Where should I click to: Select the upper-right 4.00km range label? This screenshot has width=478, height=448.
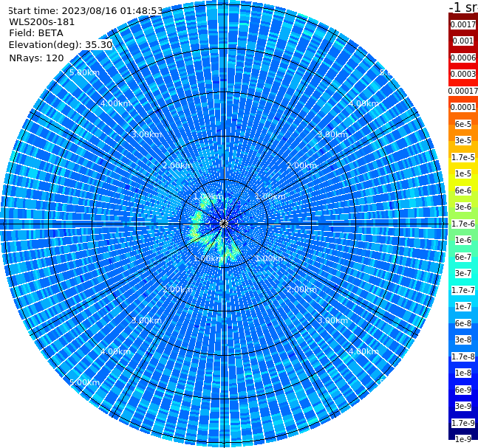(x=363, y=103)
